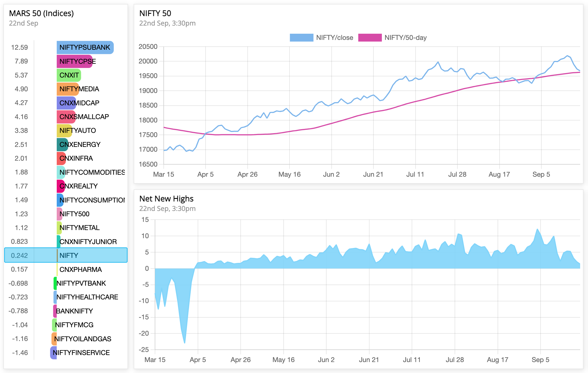
Task: Click the magenta NIFTY/50-day legend swatch
Action: 370,38
